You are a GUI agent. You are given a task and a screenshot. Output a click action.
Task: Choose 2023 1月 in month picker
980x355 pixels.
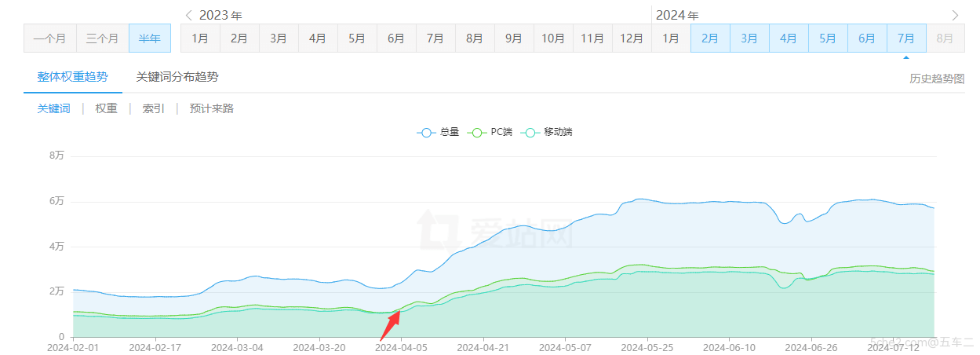coord(200,38)
